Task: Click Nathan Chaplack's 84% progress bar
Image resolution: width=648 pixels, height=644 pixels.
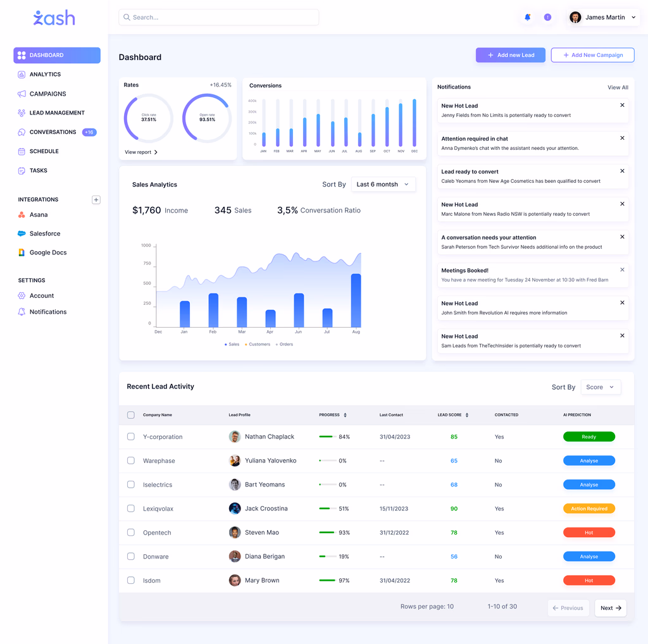Action: pos(328,437)
